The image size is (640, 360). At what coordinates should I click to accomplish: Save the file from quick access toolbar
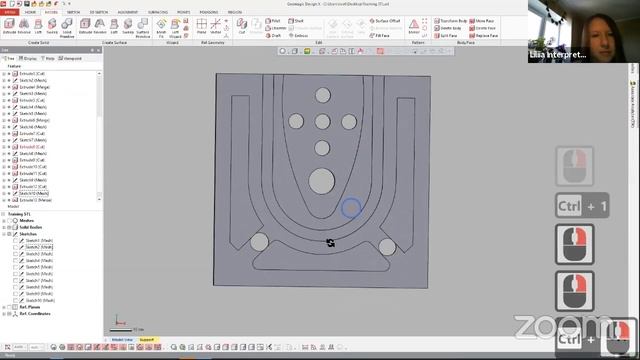point(27,4)
